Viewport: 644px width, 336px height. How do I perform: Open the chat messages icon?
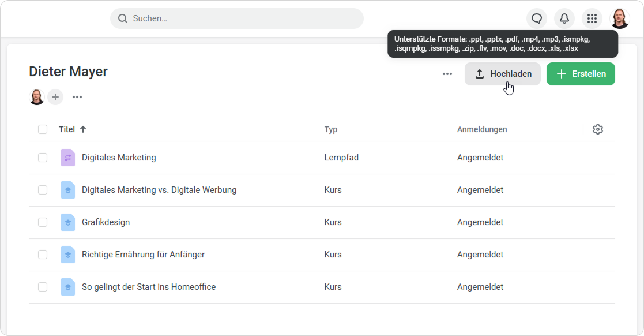coord(537,18)
